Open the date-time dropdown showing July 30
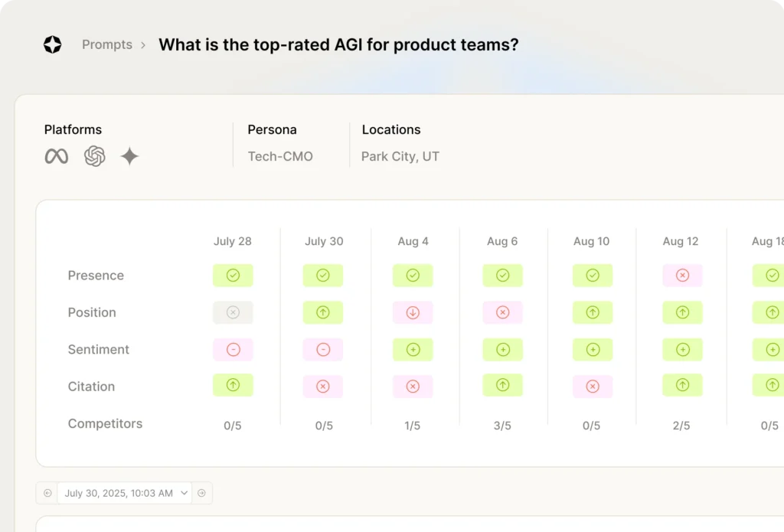The image size is (784, 532). coord(124,492)
